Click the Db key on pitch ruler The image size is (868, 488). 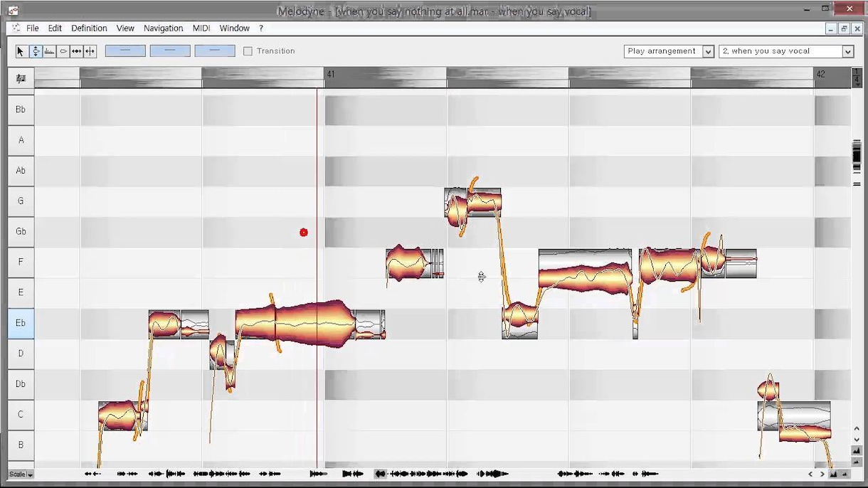(21, 384)
